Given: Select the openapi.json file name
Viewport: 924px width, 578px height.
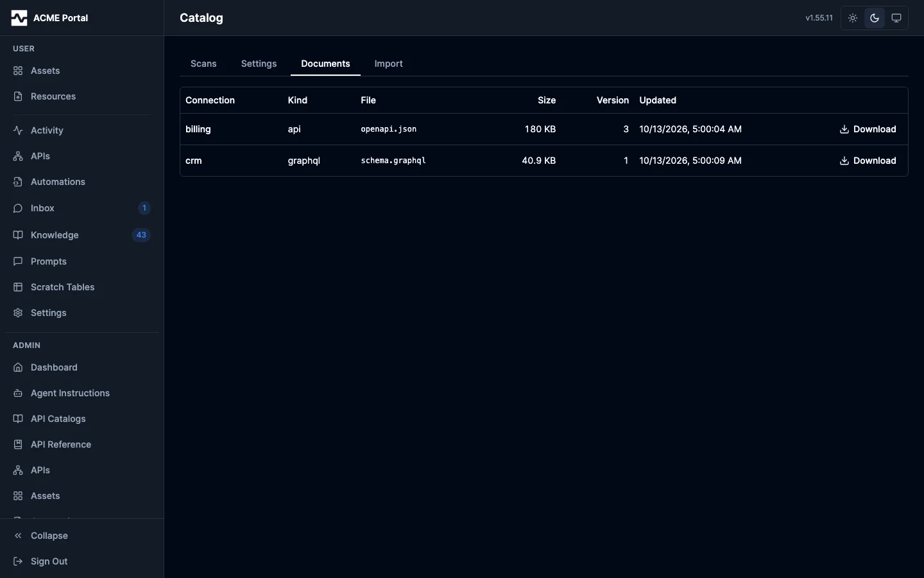Looking at the screenshot, I should pos(389,129).
